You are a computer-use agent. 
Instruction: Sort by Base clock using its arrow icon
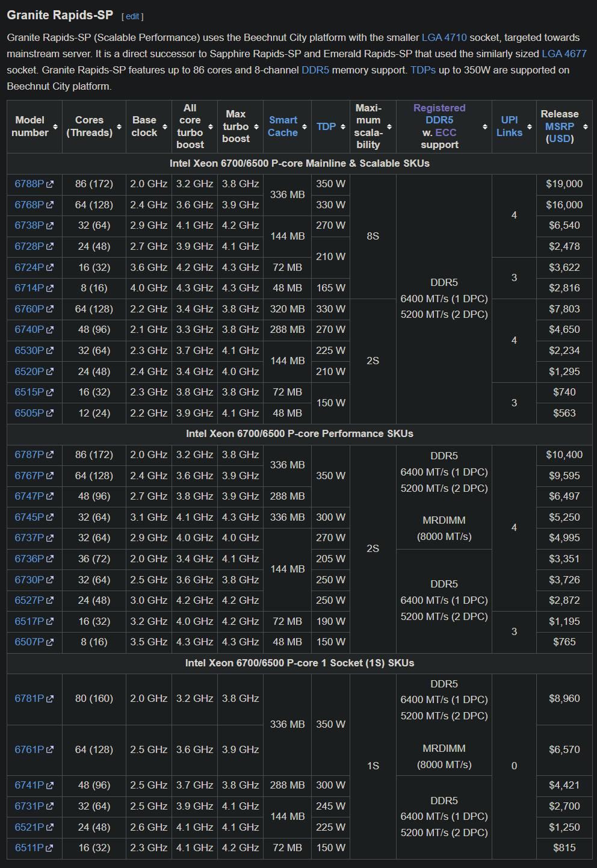click(164, 126)
